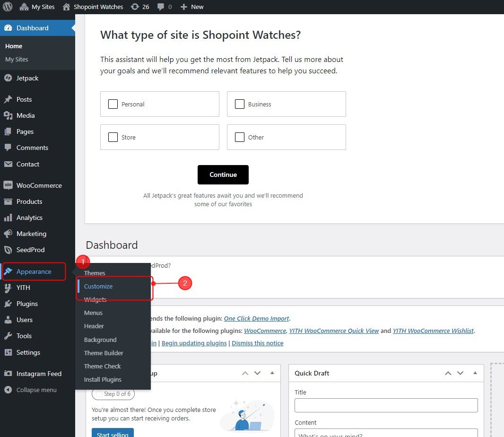
Task: Check the Store site type box
Action: click(x=113, y=137)
